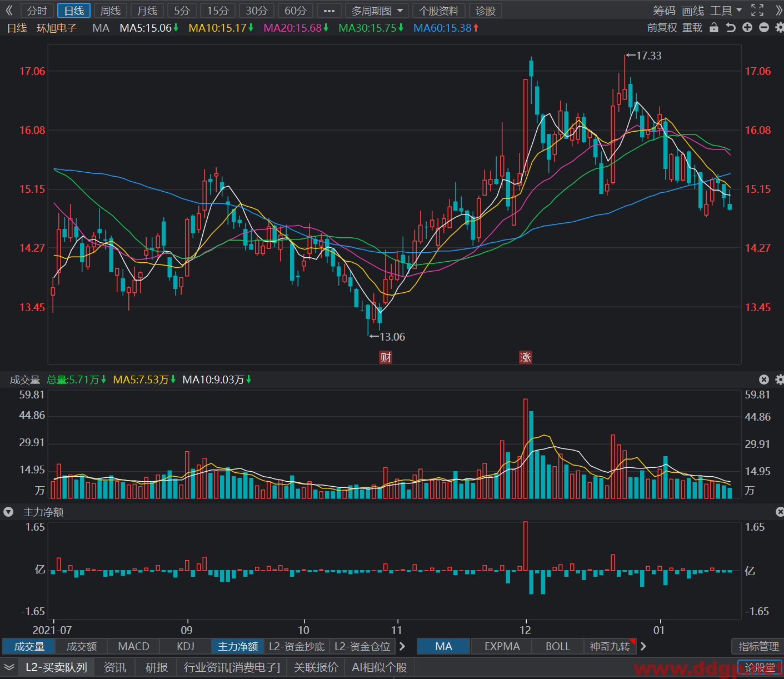Screen dimensions: 784x679
Task: Open main chart settings gear
Action: [x=780, y=28]
